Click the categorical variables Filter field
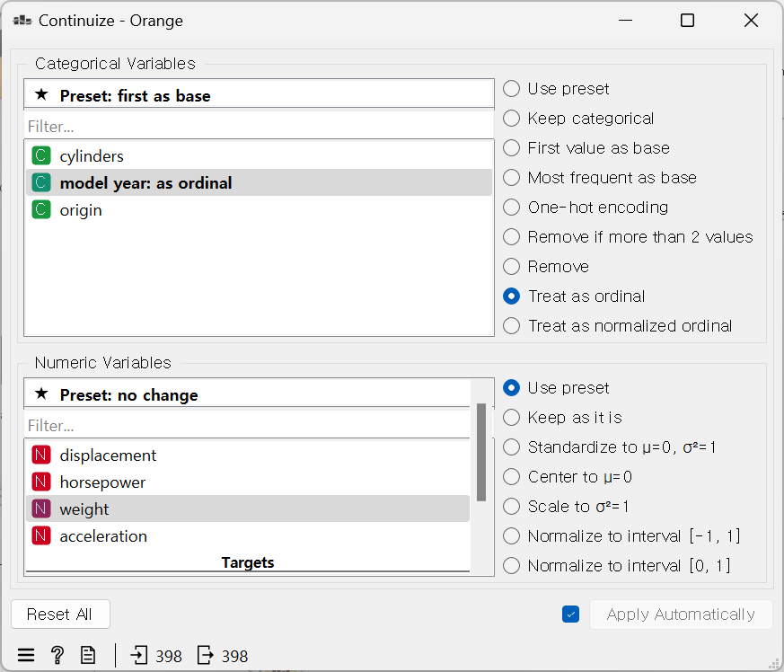The width and height of the screenshot is (784, 672). tap(259, 126)
